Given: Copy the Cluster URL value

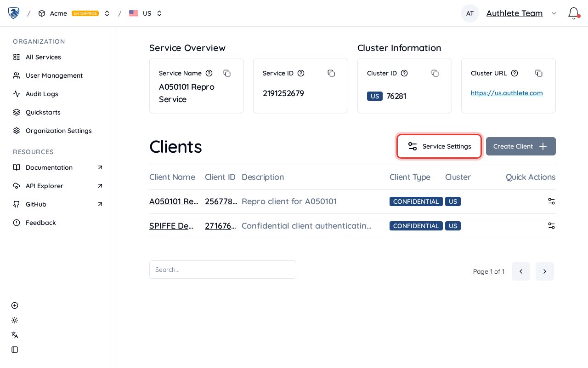Looking at the screenshot, I should pyautogui.click(x=539, y=73).
